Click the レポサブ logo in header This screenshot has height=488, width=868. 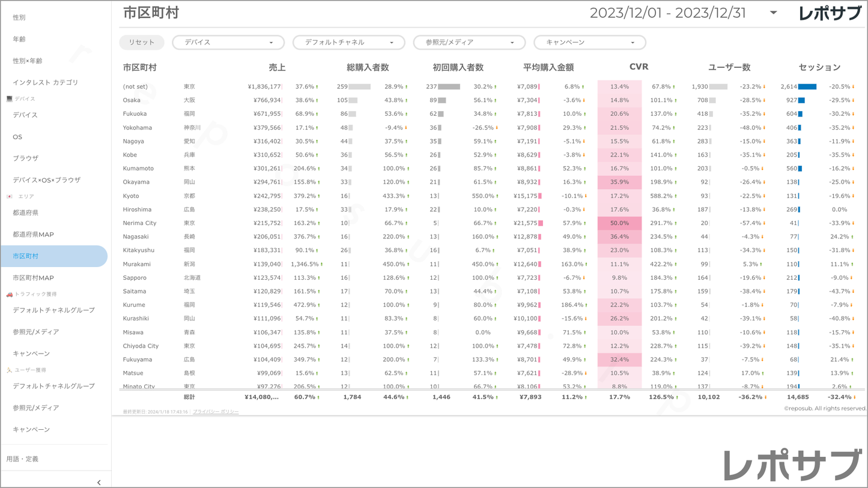pyautogui.click(x=830, y=13)
